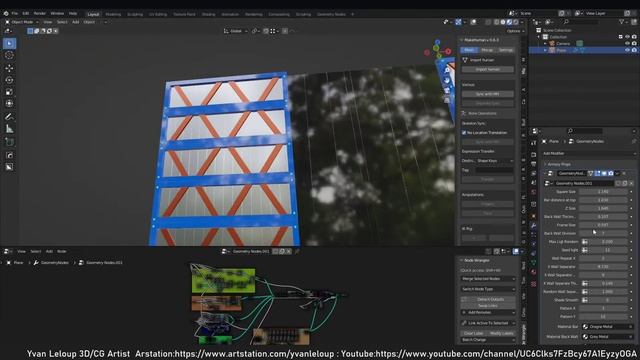Toggle modifier realtime viewport display
This screenshot has height=360, width=640.
pos(604,173)
